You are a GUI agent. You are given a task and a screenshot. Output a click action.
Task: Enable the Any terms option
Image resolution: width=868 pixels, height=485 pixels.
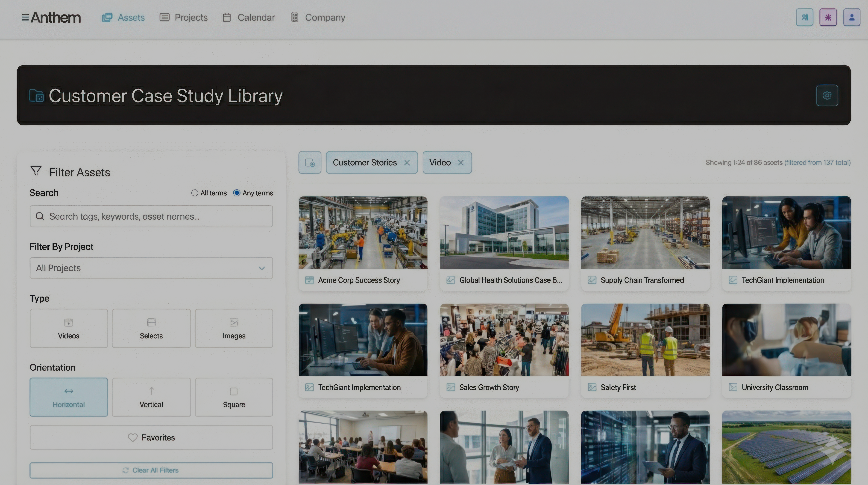237,193
